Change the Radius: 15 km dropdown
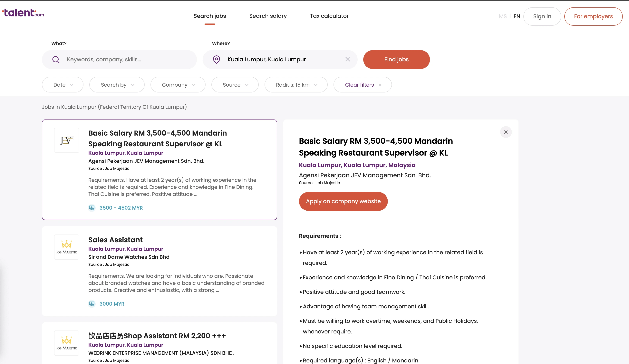 coord(296,85)
